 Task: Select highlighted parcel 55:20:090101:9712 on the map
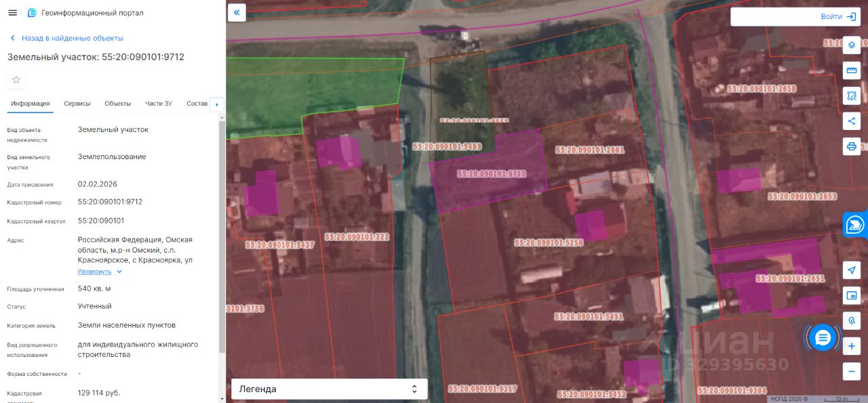tap(492, 173)
